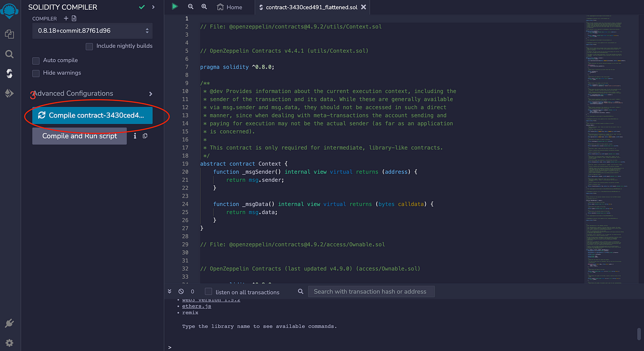The height and width of the screenshot is (351, 644).
Task: Click the Remix logo icon
Action: (x=9, y=10)
